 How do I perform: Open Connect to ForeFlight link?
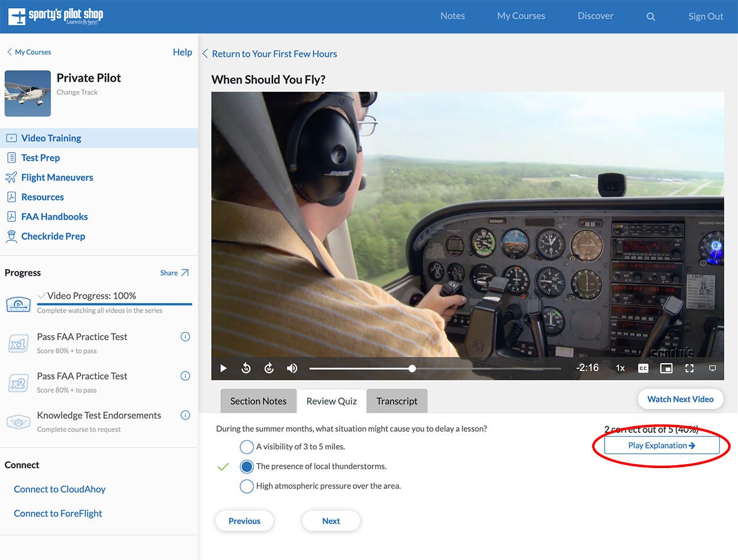point(57,513)
